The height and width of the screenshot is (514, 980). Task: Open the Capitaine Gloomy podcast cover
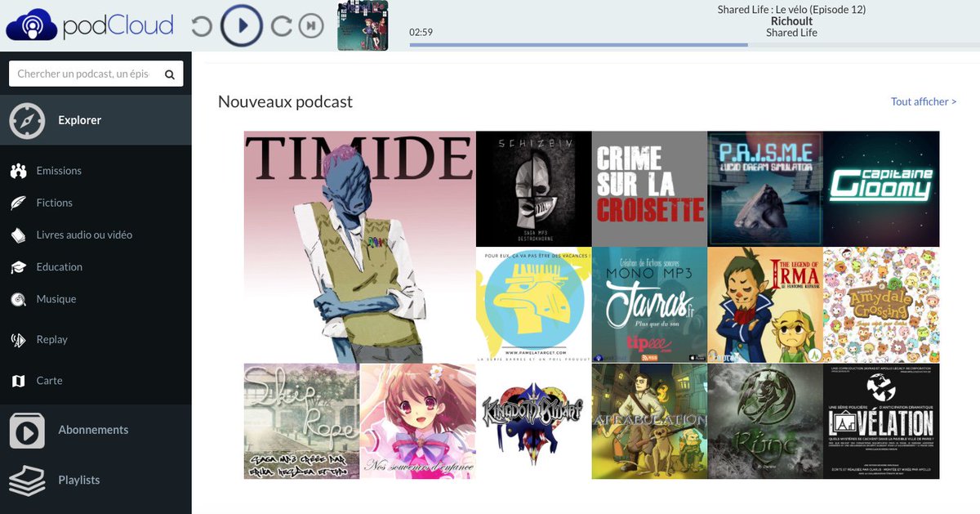pyautogui.click(x=881, y=189)
